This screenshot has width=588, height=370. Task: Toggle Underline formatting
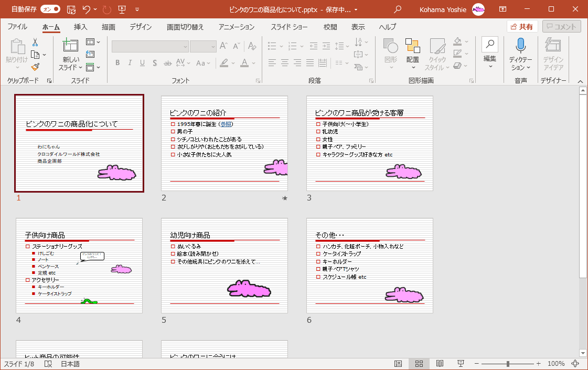coord(142,63)
